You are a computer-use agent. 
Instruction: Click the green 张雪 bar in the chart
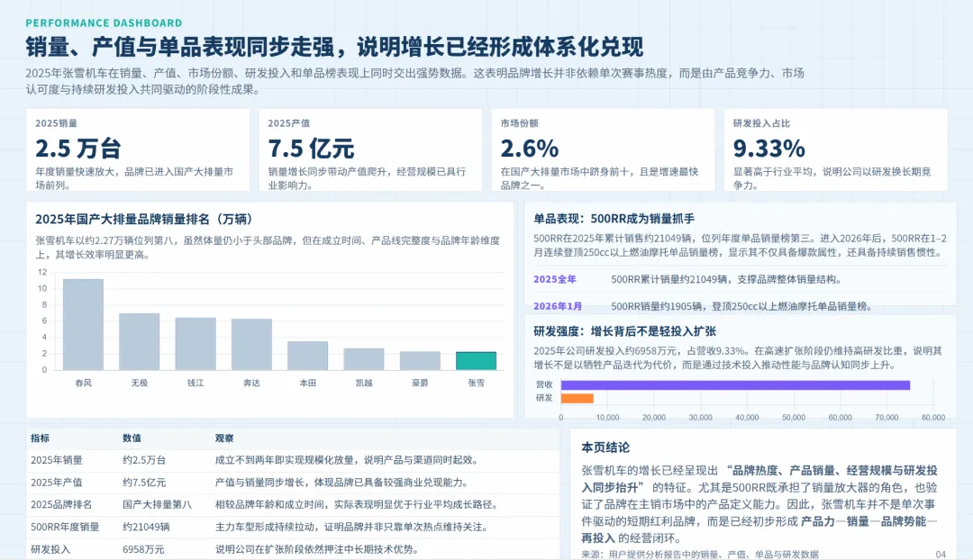click(x=476, y=363)
